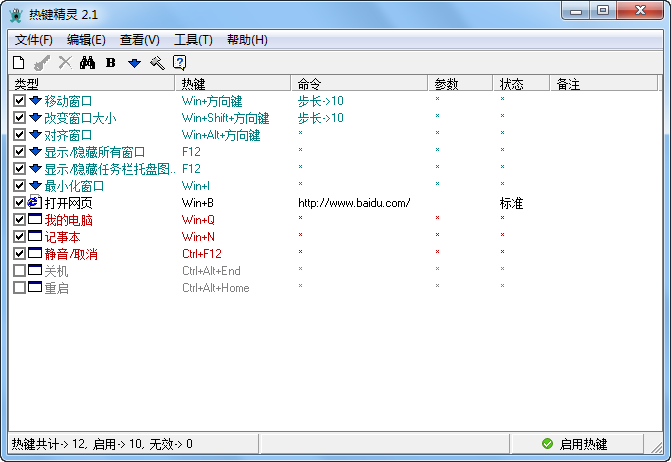Image resolution: width=671 pixels, height=462 pixels.
Task: Select the Win+N hotkey cell
Action: [198, 237]
